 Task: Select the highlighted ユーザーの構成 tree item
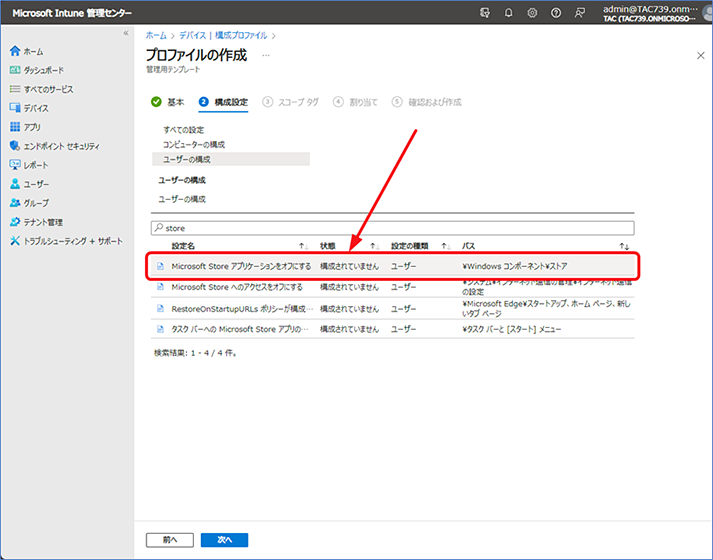coord(231,159)
